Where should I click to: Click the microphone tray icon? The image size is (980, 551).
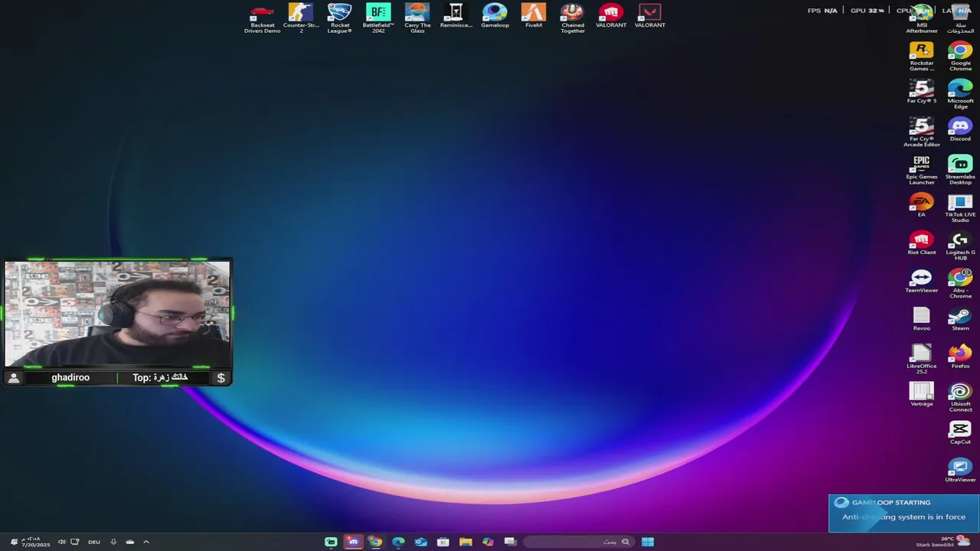pos(113,542)
